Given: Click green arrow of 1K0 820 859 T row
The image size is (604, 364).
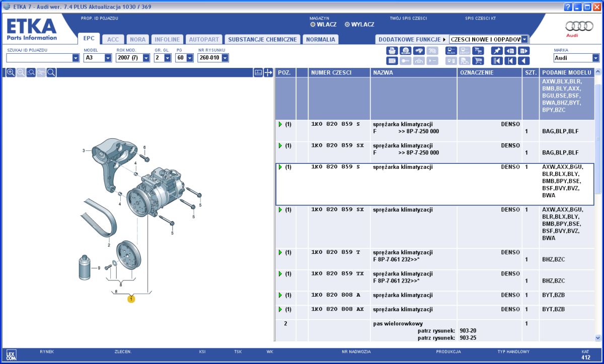Looking at the screenshot, I should pos(280,252).
